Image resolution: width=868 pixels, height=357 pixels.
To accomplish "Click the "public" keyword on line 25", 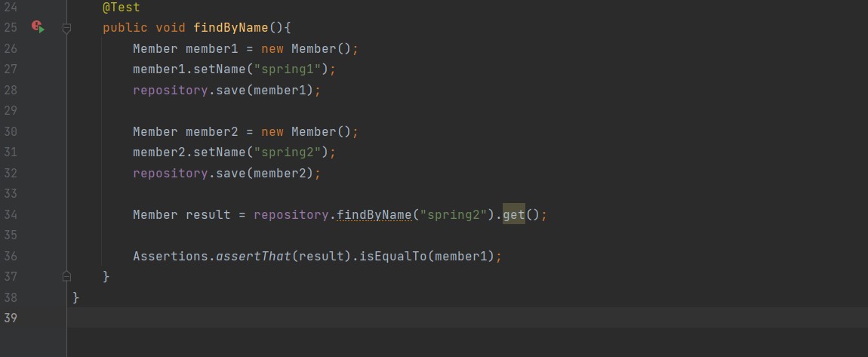I will point(125,28).
